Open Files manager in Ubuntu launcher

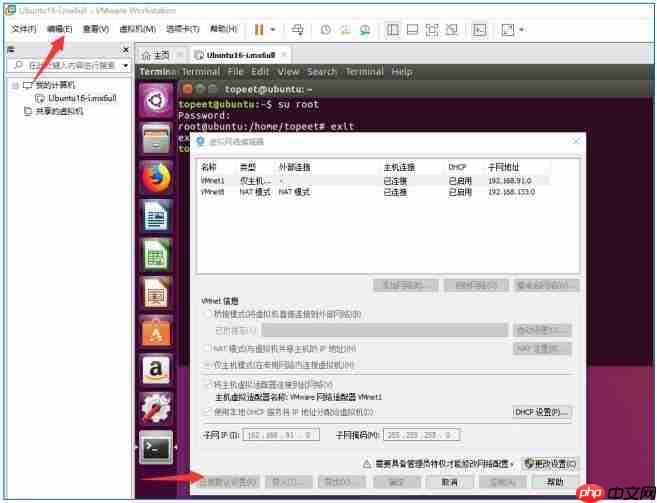point(156,138)
